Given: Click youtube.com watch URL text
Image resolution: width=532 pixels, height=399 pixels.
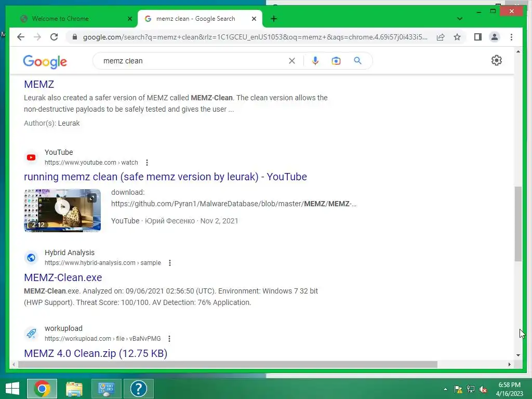Looking at the screenshot, I should [x=91, y=163].
